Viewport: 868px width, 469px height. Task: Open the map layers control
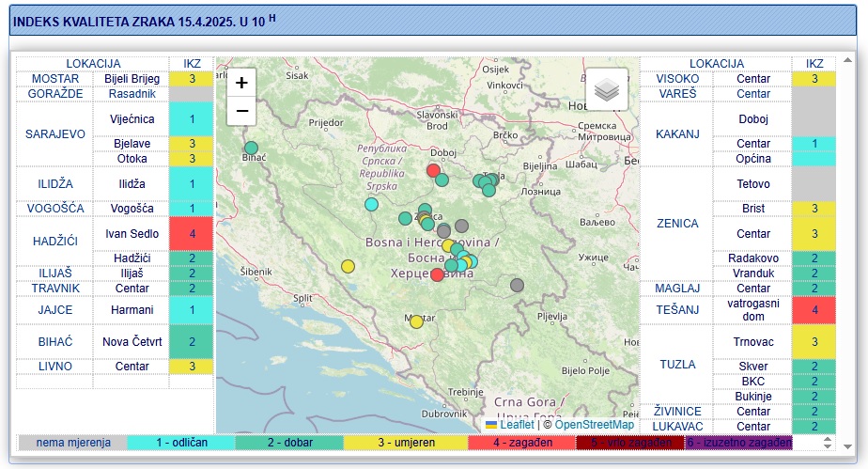(607, 89)
